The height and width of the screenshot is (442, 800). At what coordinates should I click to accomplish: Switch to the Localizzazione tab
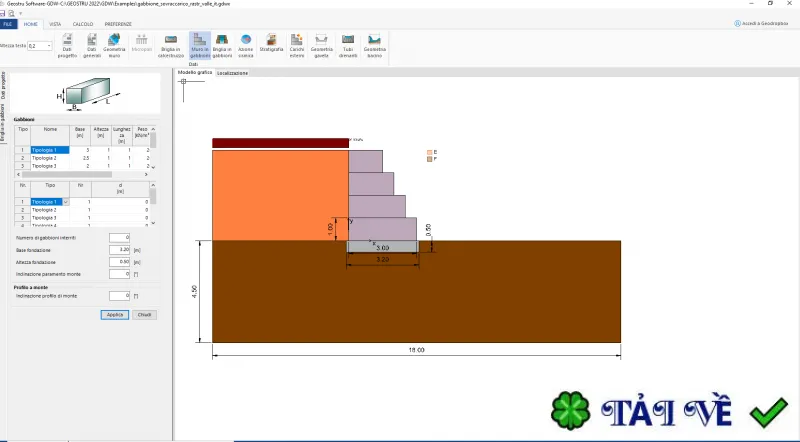[x=233, y=73]
